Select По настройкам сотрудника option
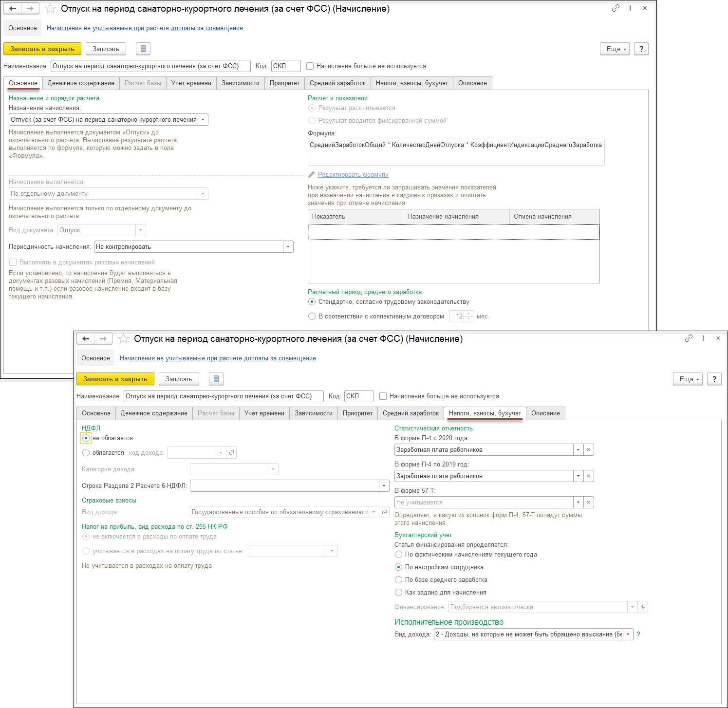Screen dimensions: 728x708 (398, 567)
